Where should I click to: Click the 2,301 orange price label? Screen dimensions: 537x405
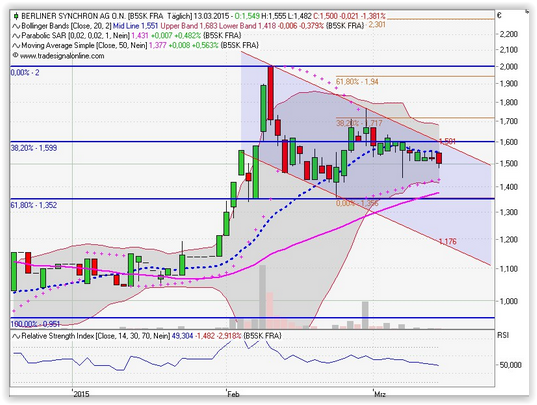click(377, 25)
